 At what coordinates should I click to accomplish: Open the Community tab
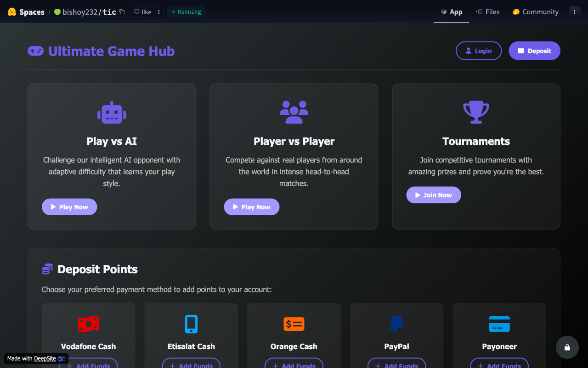tap(535, 12)
